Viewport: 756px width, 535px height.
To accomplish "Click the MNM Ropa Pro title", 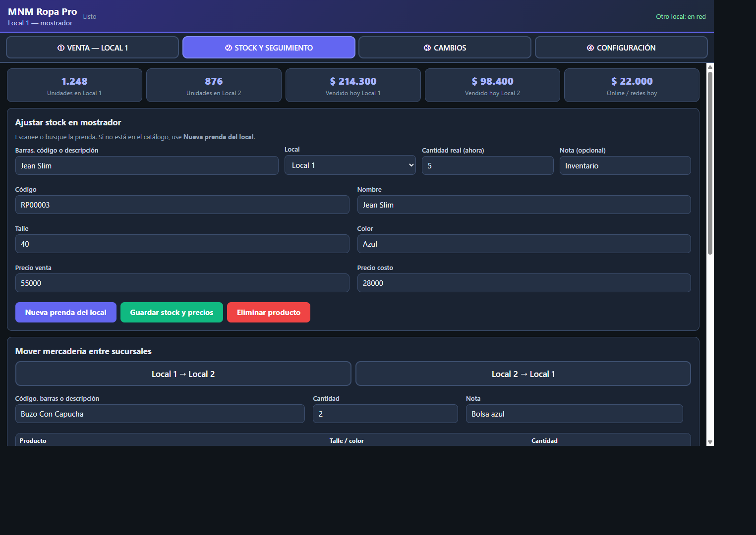I will click(x=43, y=12).
